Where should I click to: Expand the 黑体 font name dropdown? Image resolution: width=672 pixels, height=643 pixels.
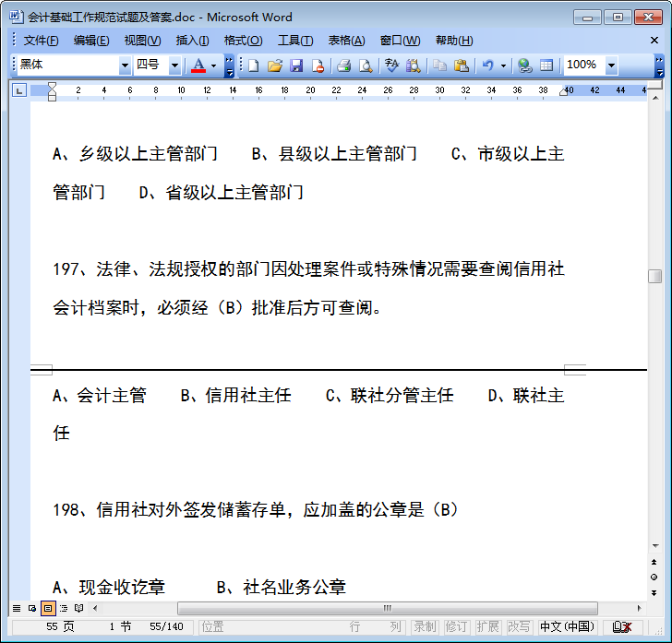point(125,65)
